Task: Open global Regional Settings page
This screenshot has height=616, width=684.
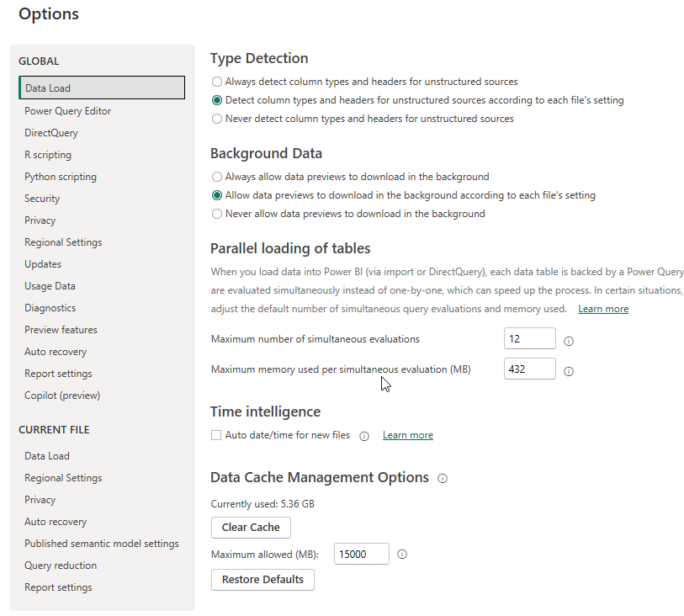Action: 63,242
